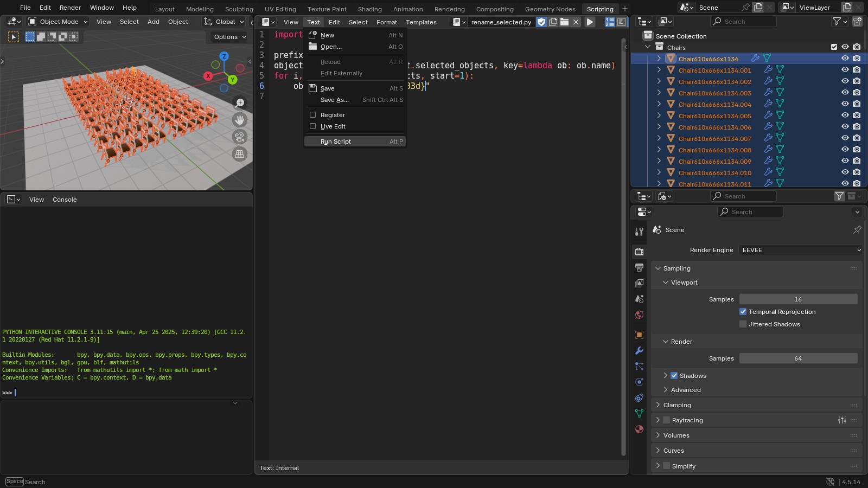Choose Run Script from the Text menu

(x=355, y=142)
